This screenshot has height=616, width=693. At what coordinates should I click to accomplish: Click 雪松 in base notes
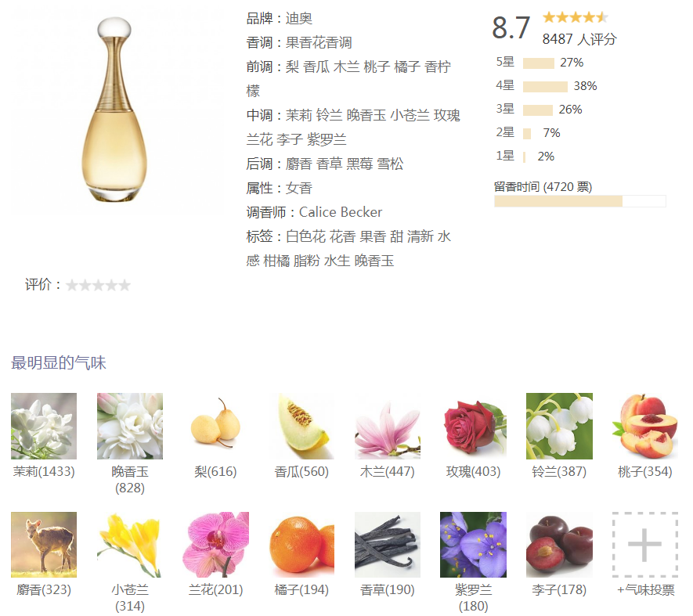click(390, 164)
